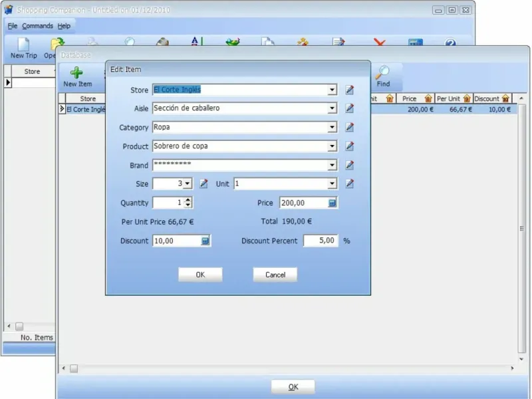Image resolution: width=532 pixels, height=399 pixels.
Task: Click Database vertical scrollbar up arrow
Action: click(521, 98)
